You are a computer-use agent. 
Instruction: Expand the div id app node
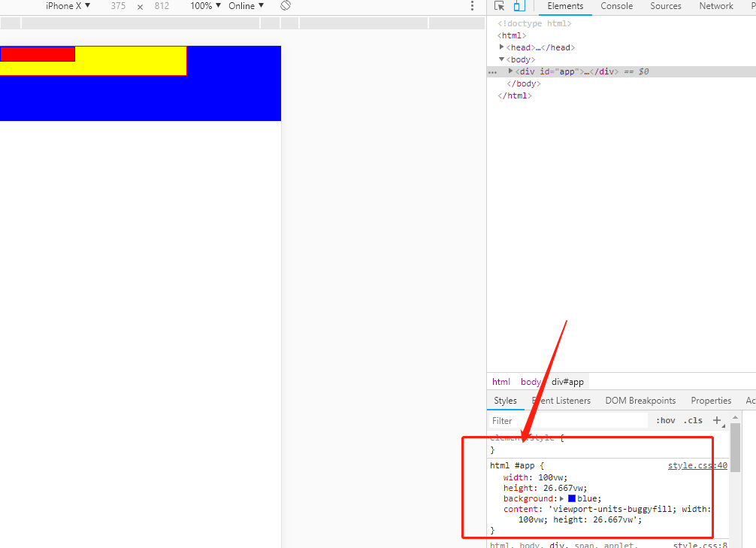click(510, 71)
